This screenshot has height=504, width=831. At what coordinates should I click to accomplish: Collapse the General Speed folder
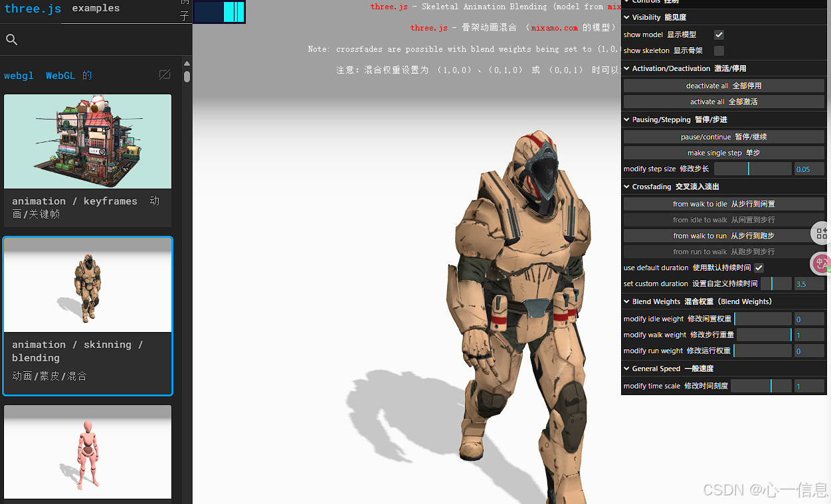723,369
